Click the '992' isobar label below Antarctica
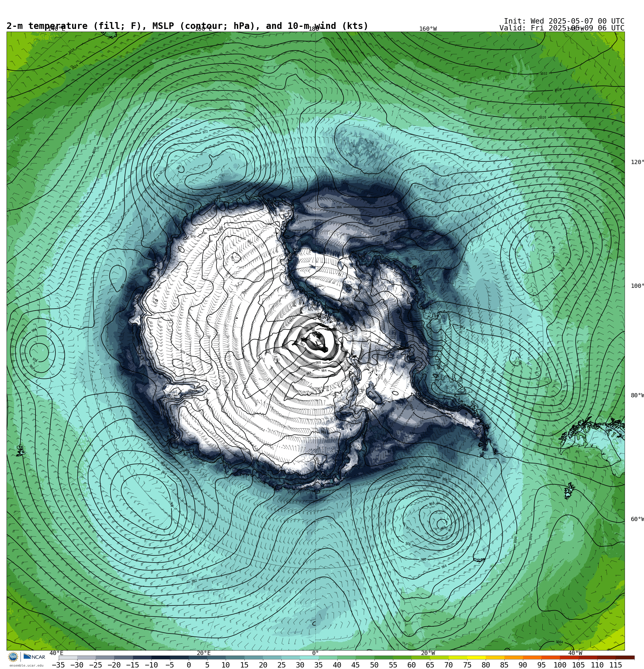 point(194,581)
